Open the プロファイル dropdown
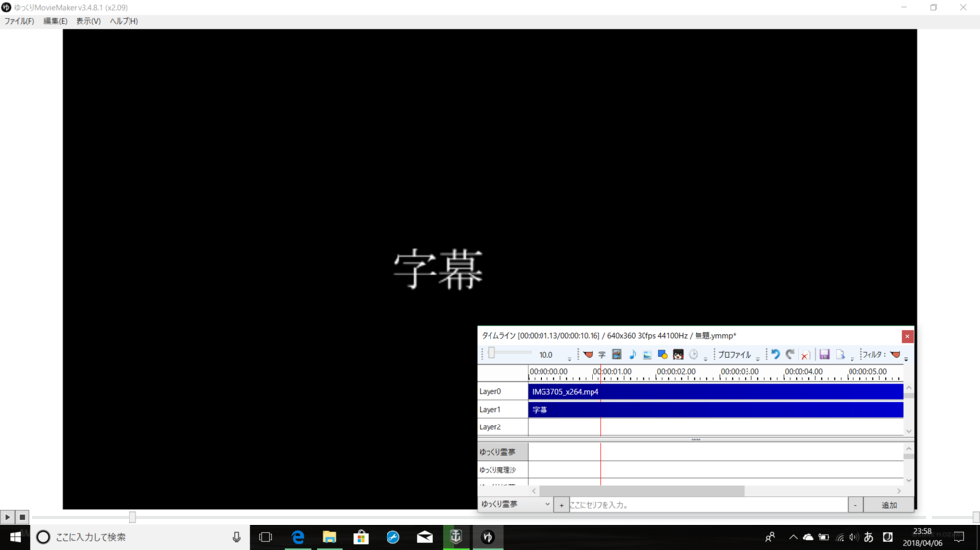 tap(737, 355)
